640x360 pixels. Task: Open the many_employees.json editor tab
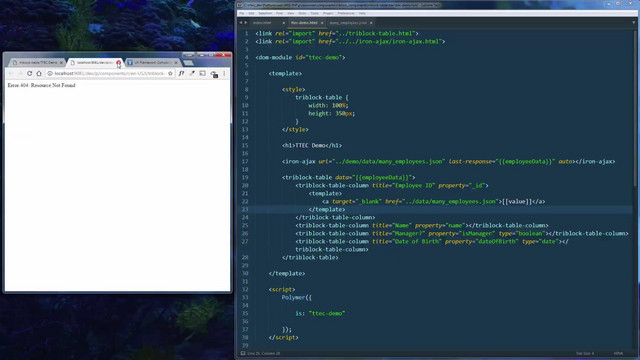pos(348,23)
